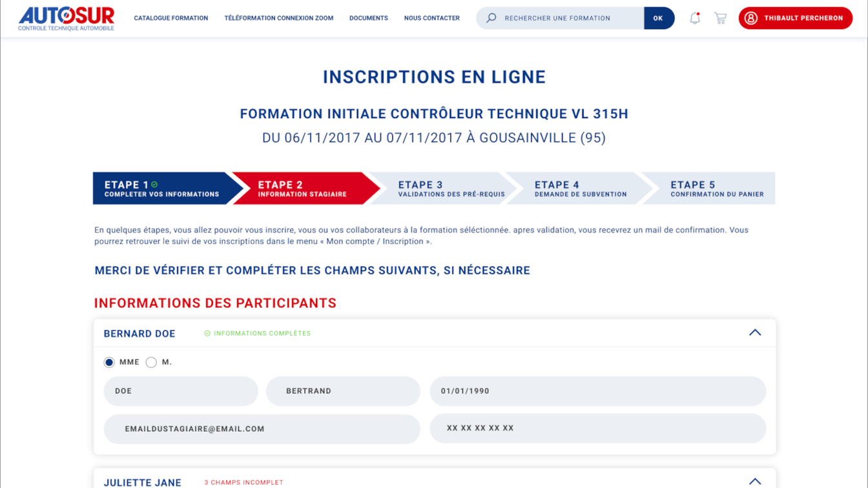
Task: Click the Autosur logo
Action: pyautogui.click(x=66, y=18)
